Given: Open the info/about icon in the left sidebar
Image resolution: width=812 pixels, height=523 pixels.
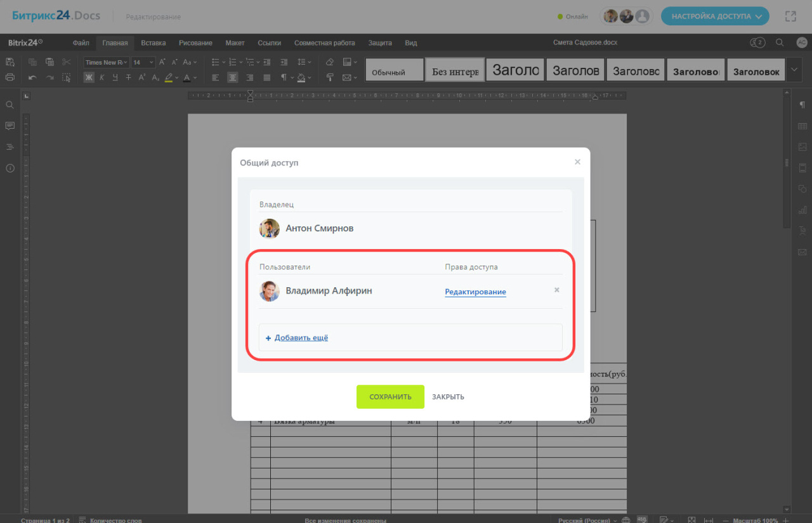Looking at the screenshot, I should [10, 168].
